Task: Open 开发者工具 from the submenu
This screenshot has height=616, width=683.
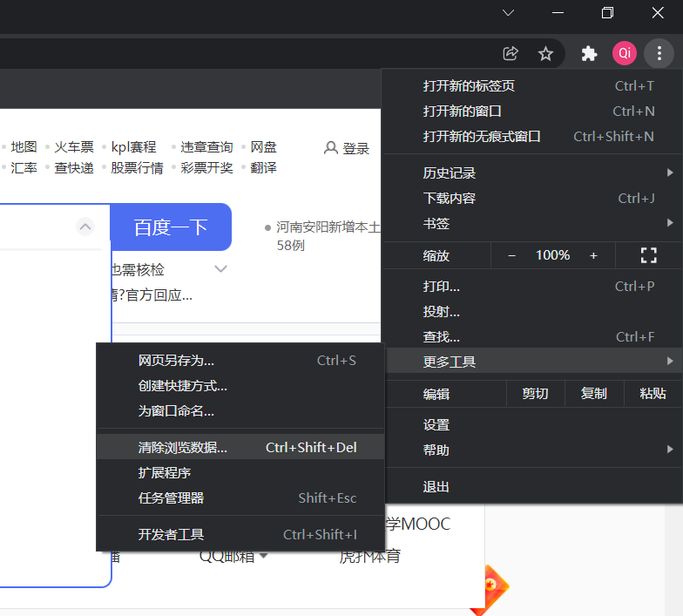Action: (240, 534)
